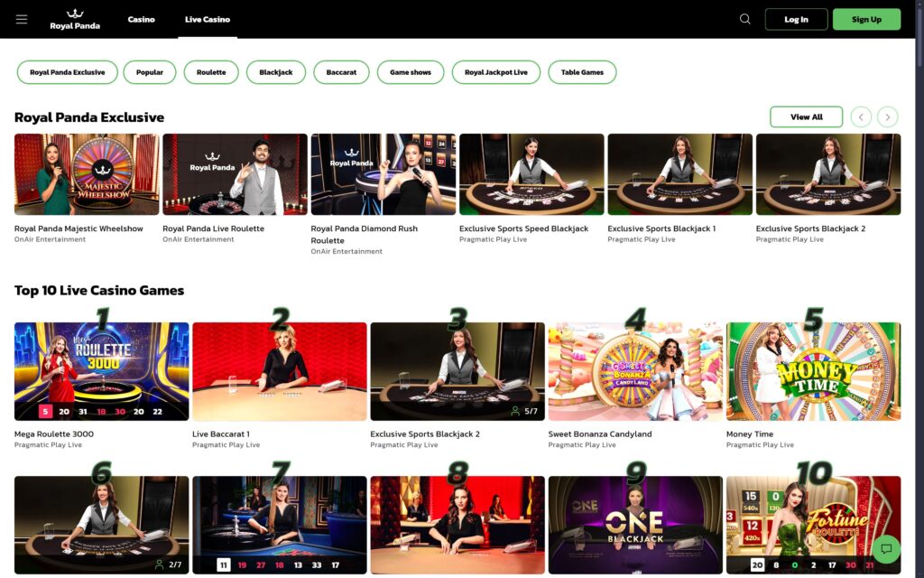
Task: Select the Game shows filter chip
Action: [x=411, y=72]
